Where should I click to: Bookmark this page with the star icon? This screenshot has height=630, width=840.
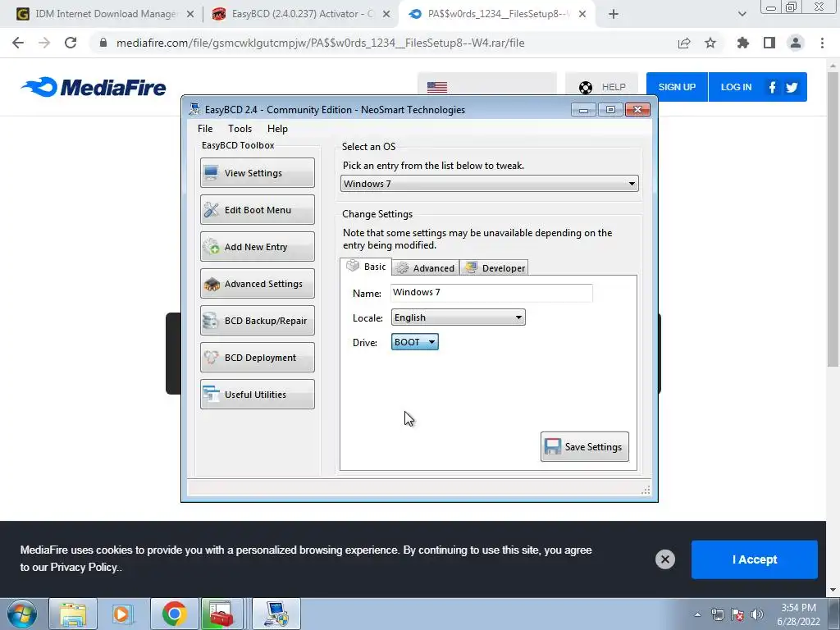pyautogui.click(x=710, y=43)
